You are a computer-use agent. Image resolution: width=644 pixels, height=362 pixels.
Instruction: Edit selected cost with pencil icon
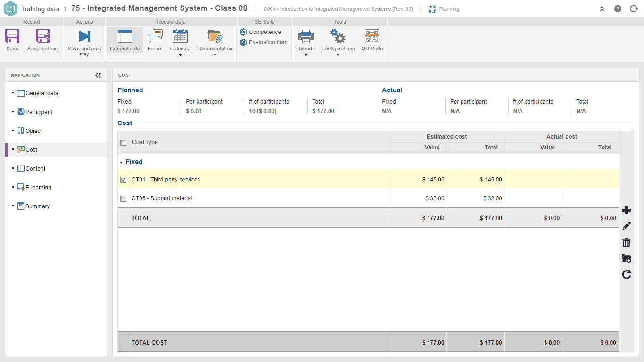tap(627, 226)
